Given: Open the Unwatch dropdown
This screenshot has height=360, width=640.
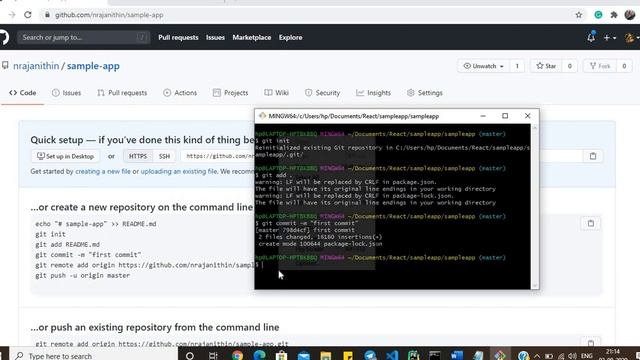Looking at the screenshot, I should (484, 66).
